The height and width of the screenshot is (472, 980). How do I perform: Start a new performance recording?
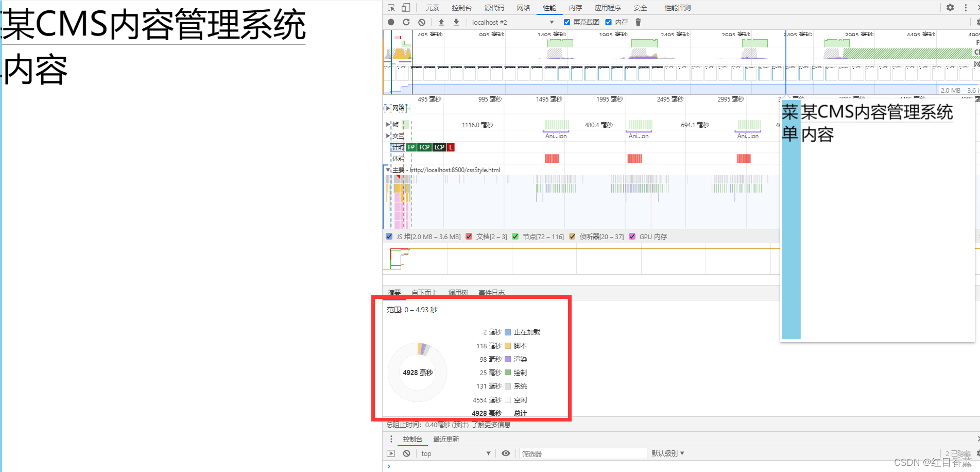point(391,22)
